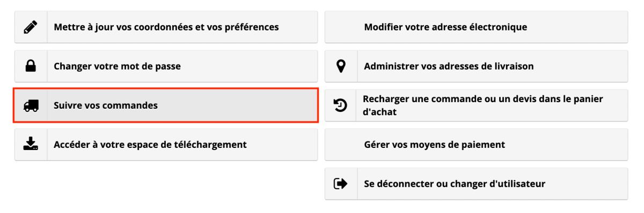Open Administrer vos adresses de livraison
Image resolution: width=644 pixels, height=213 pixels.
477,66
